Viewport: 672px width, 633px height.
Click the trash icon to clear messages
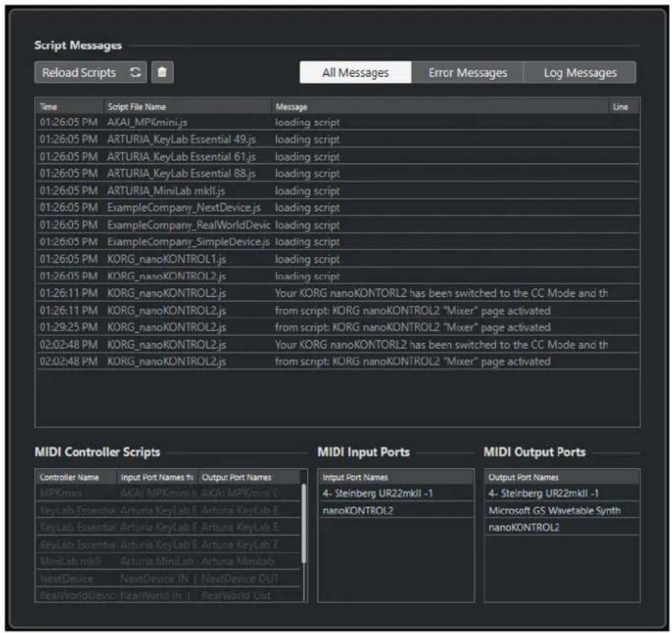click(x=162, y=72)
